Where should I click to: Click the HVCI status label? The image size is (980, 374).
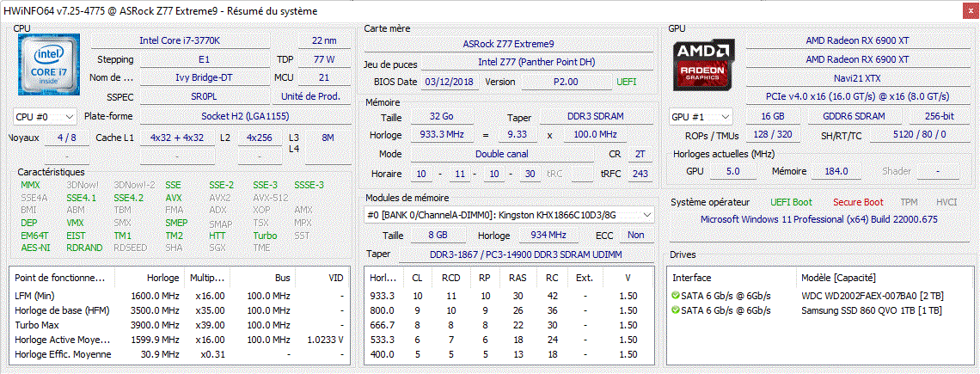click(946, 202)
